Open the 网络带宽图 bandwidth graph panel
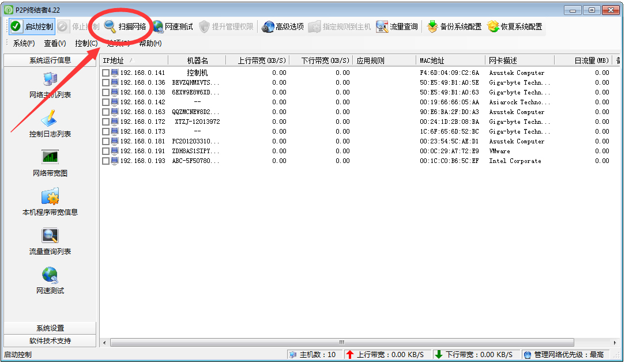625x364 pixels. (50, 162)
